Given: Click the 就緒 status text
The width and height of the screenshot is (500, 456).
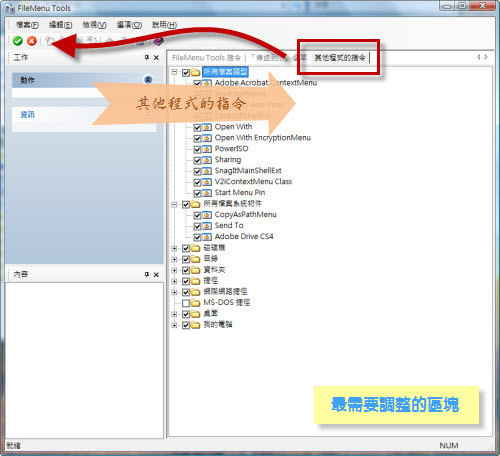Looking at the screenshot, I should 13,446.
